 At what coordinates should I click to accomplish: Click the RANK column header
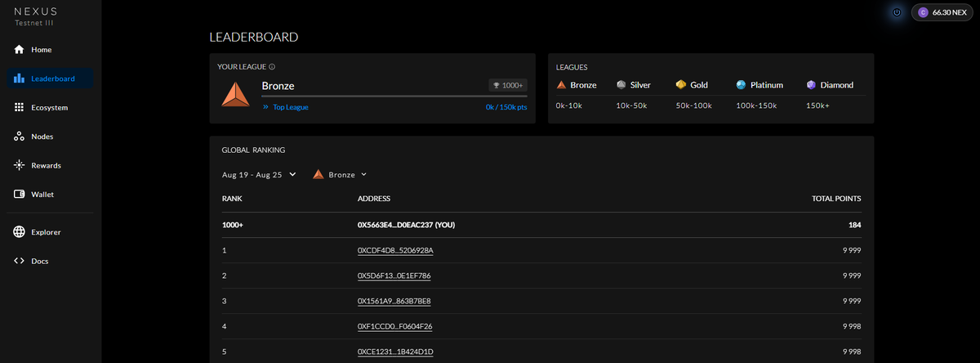[x=232, y=199]
